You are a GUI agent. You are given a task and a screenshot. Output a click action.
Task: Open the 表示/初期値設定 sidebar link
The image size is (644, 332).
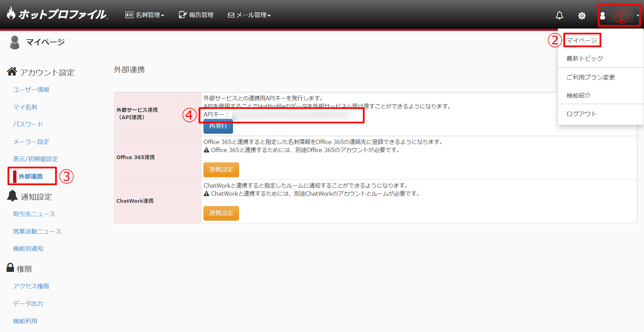click(x=36, y=159)
